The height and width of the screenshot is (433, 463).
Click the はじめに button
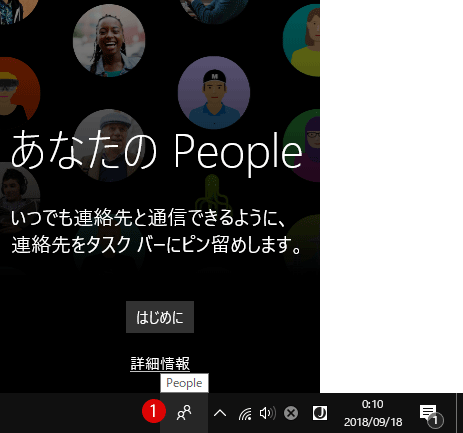coord(160,317)
